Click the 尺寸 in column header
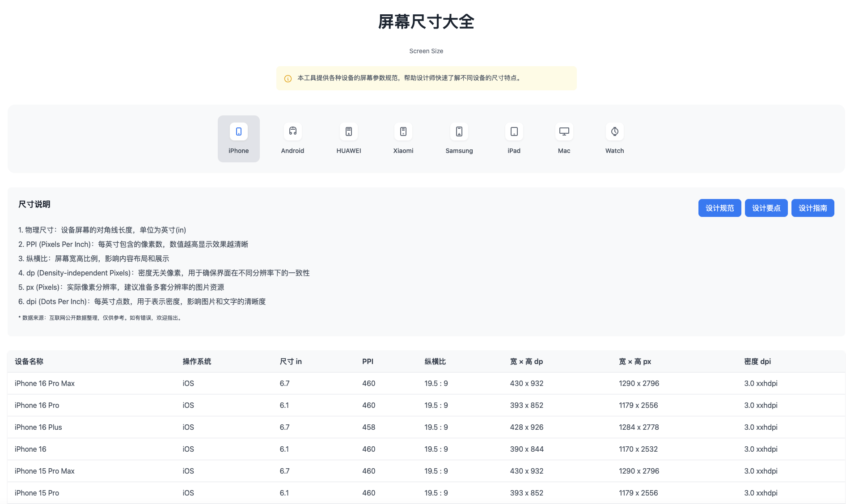Image resolution: width=846 pixels, height=504 pixels. [291, 361]
